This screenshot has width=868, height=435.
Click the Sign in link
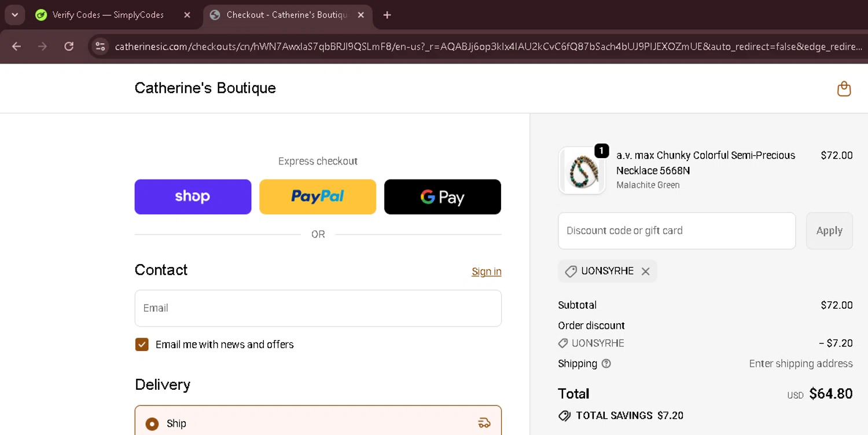click(486, 272)
